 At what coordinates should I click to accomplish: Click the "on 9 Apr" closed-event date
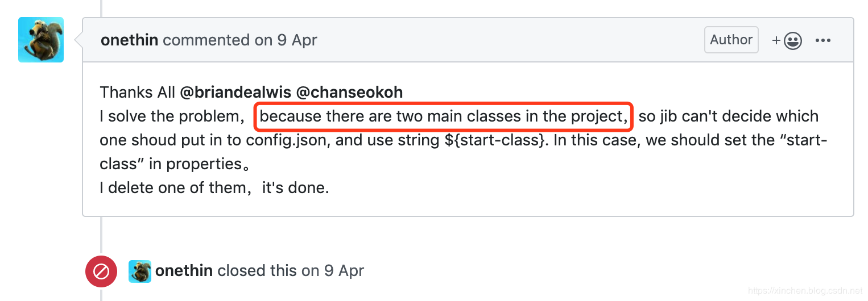coord(333,271)
